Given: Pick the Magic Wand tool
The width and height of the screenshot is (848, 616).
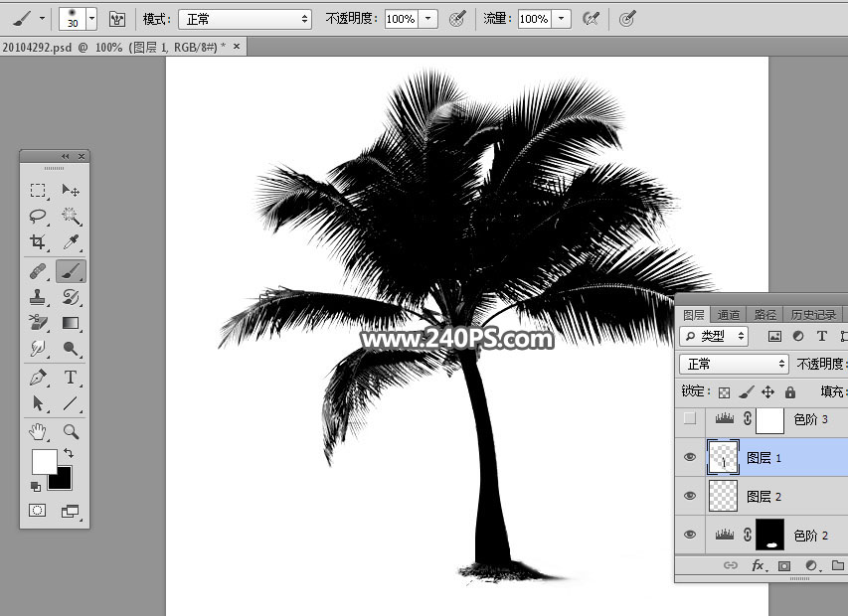Looking at the screenshot, I should [71, 216].
